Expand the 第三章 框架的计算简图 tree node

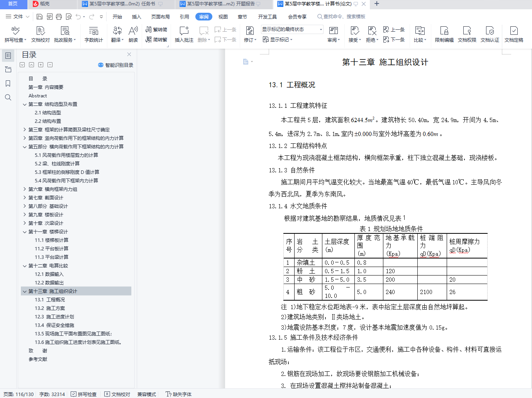pyautogui.click(x=25, y=130)
